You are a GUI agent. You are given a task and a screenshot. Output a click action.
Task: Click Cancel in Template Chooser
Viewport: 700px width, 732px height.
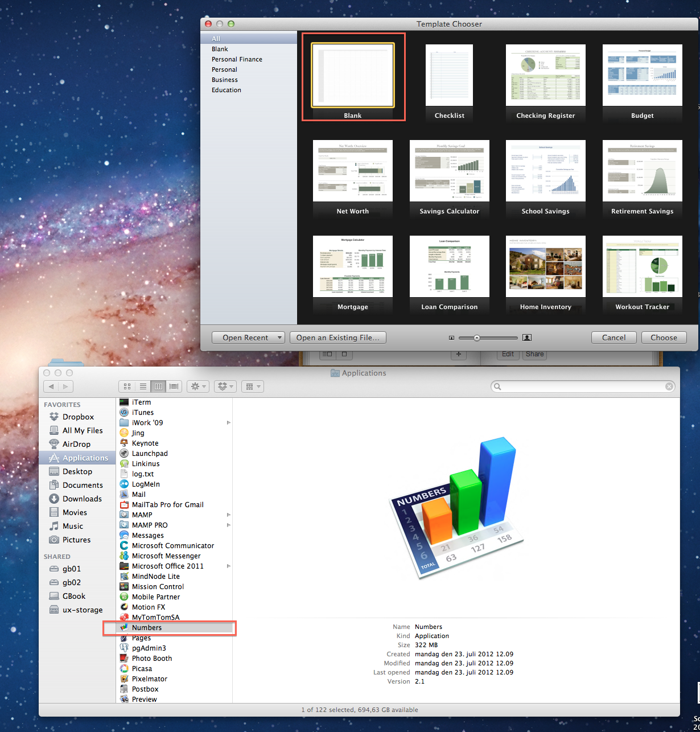pyautogui.click(x=614, y=338)
